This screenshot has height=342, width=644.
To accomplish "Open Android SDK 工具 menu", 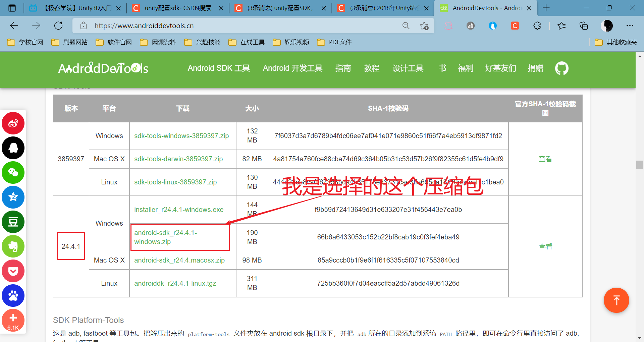I will [x=219, y=68].
